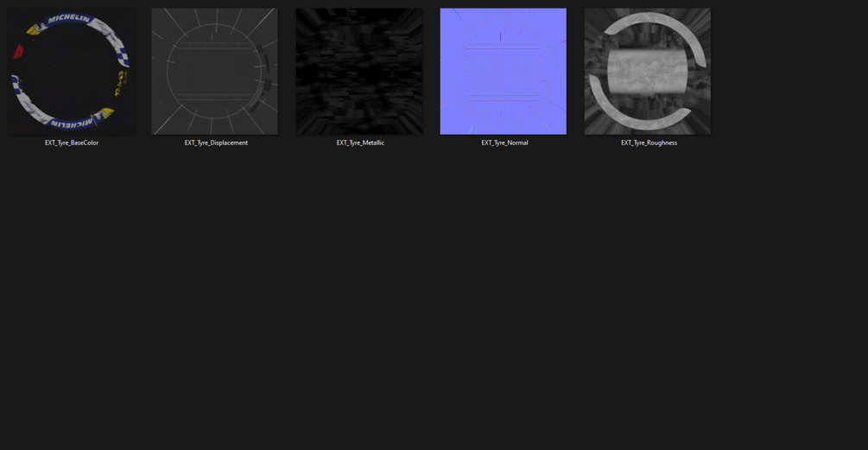This screenshot has width=868, height=450.
Task: Select the EXT_Tyre_Roughness texture thumbnail
Action: tap(648, 71)
